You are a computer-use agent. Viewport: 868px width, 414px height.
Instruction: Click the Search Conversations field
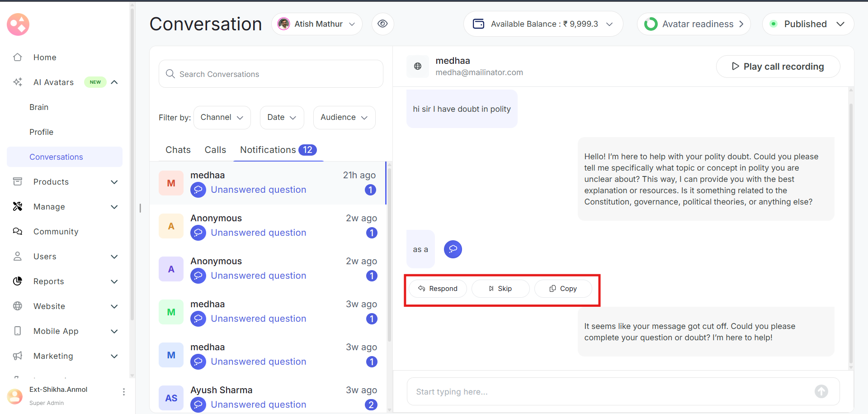click(x=271, y=74)
